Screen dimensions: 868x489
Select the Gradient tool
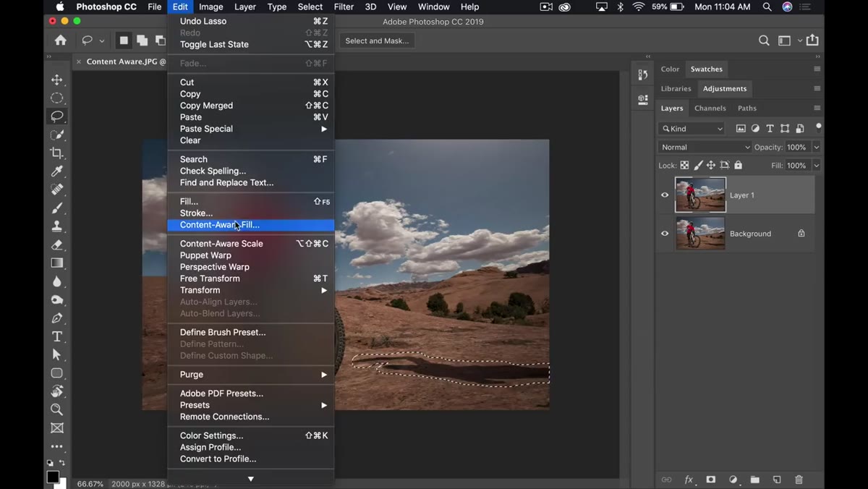(57, 263)
